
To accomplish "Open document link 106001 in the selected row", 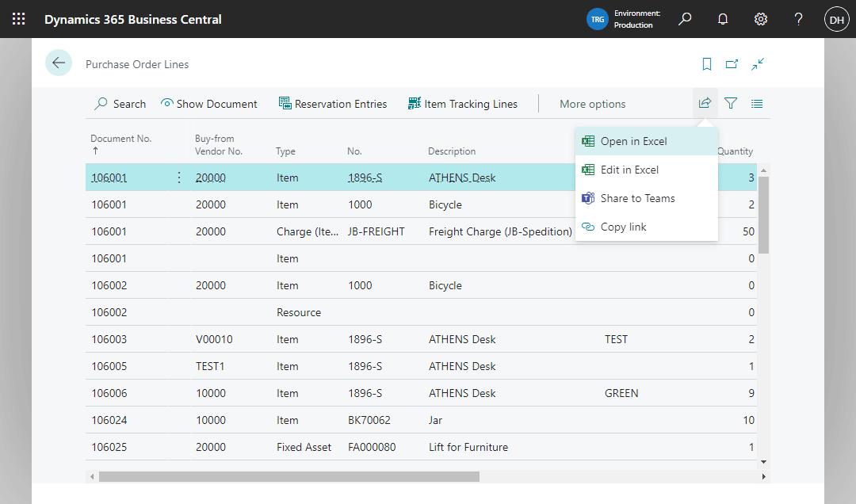I will (109, 178).
